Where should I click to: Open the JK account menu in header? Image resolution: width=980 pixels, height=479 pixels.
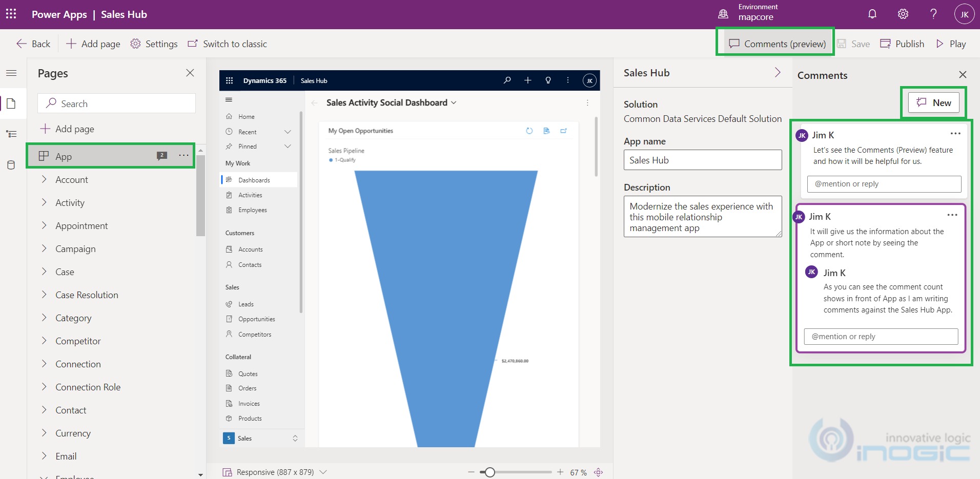click(964, 14)
